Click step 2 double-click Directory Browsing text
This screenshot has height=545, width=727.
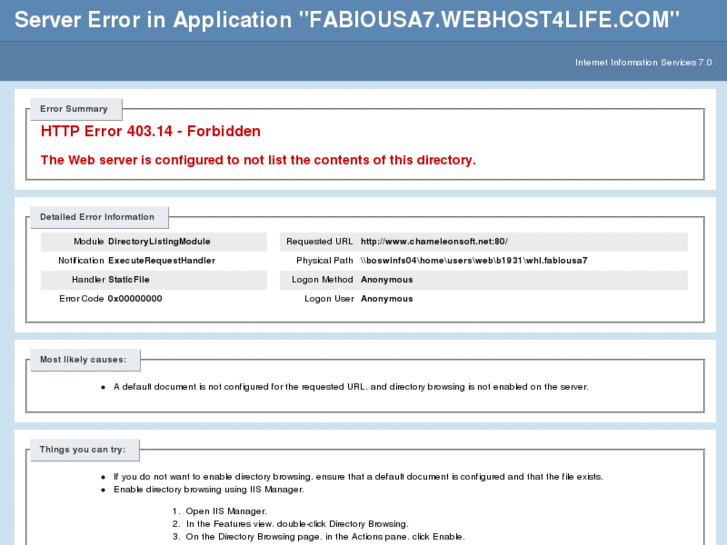click(297, 524)
